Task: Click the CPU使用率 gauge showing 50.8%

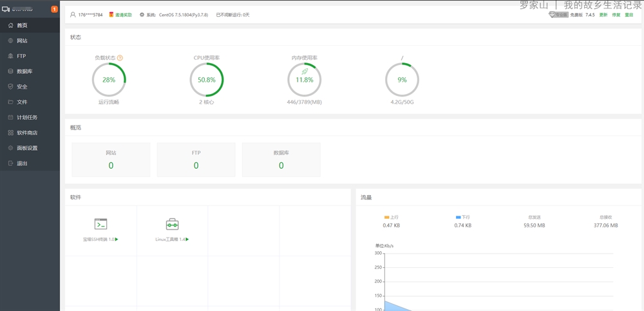Action: [x=207, y=80]
